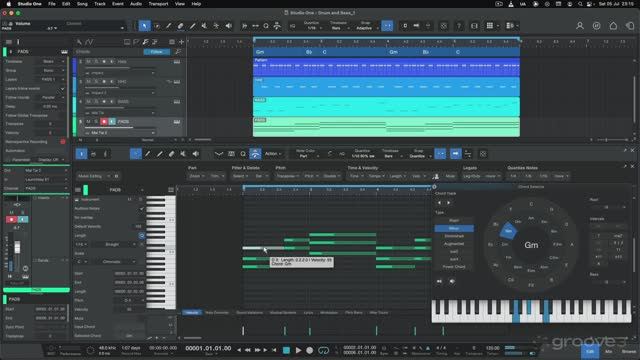
Task: Select the Power Chord type
Action: 454,267
